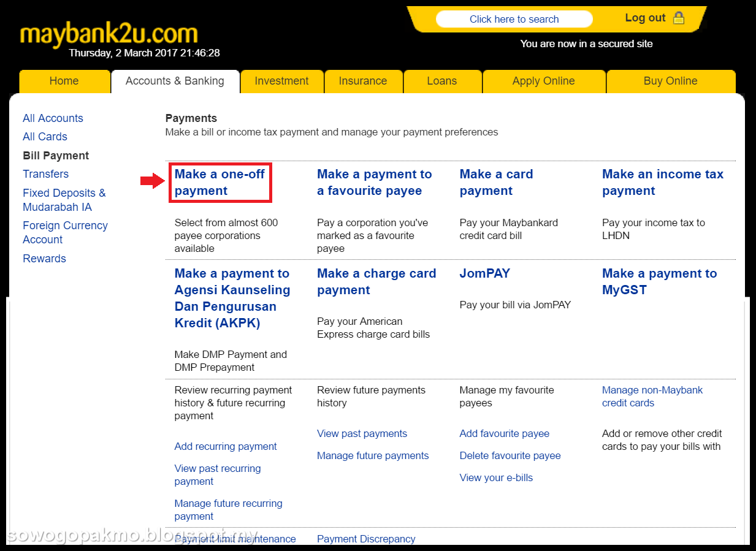Choose Make a payment to MyGST

click(x=659, y=281)
